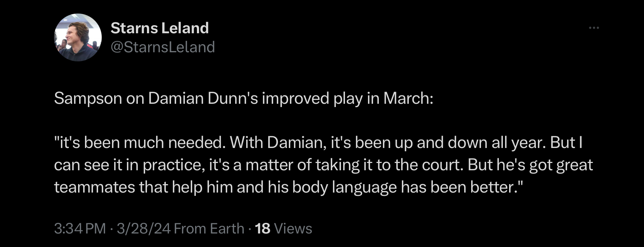Click the 3:34 PM timestamp

pyautogui.click(x=79, y=229)
